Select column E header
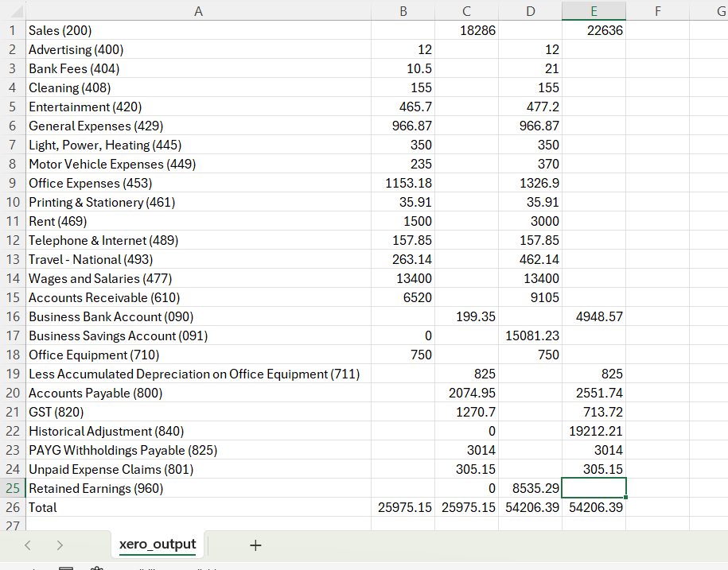 click(x=594, y=10)
